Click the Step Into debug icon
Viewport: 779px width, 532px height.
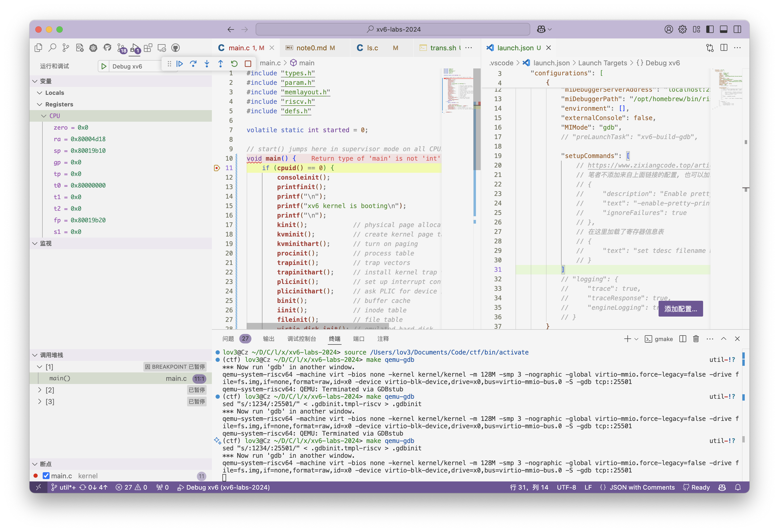pos(207,64)
